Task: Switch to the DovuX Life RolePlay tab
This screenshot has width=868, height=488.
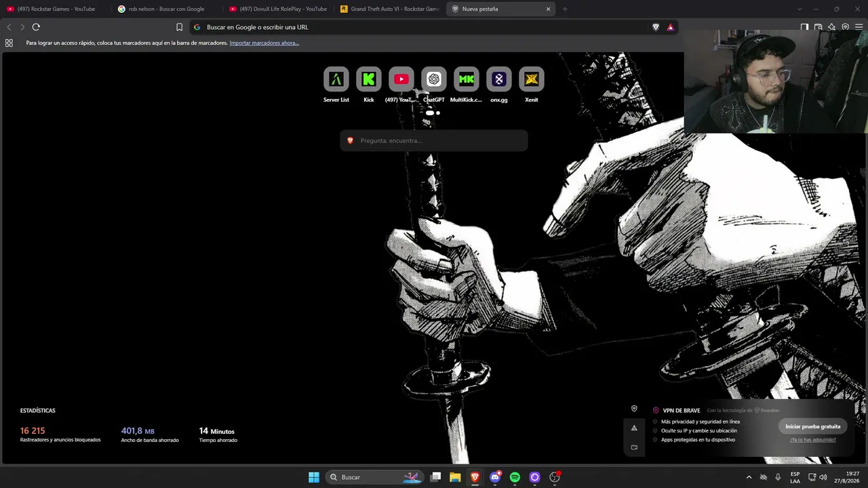Action: click(x=278, y=9)
